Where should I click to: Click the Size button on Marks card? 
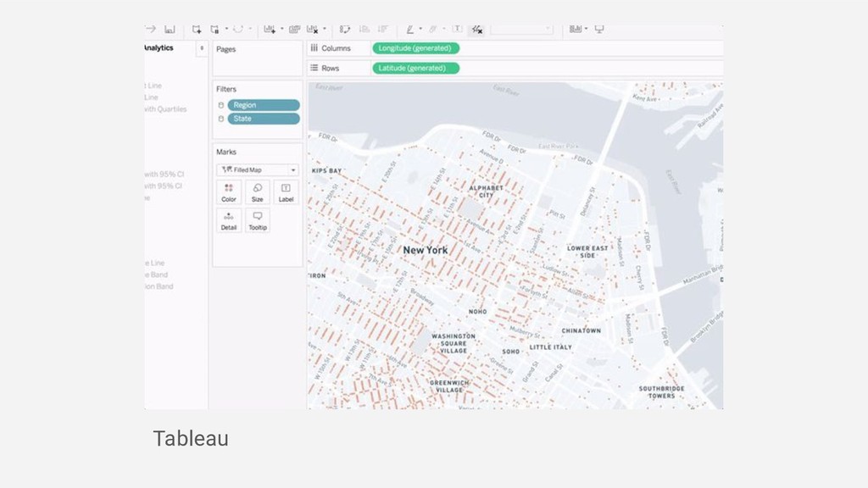point(258,192)
